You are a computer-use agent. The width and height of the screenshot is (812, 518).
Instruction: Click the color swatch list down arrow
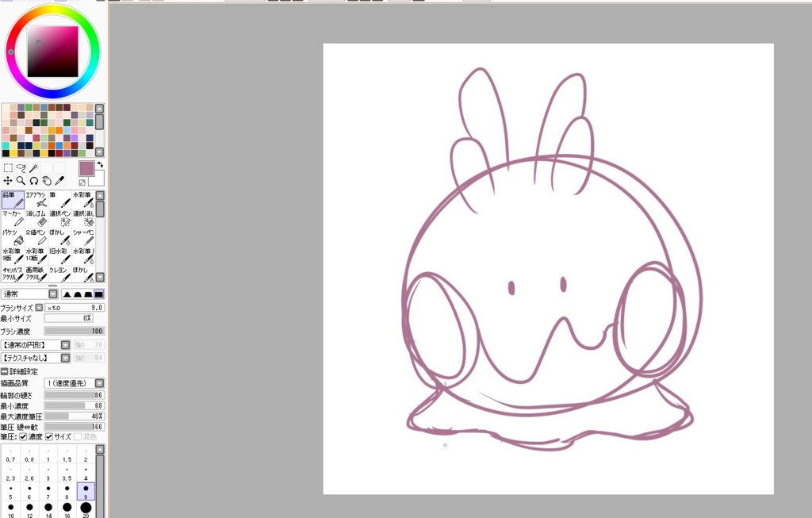click(x=99, y=152)
